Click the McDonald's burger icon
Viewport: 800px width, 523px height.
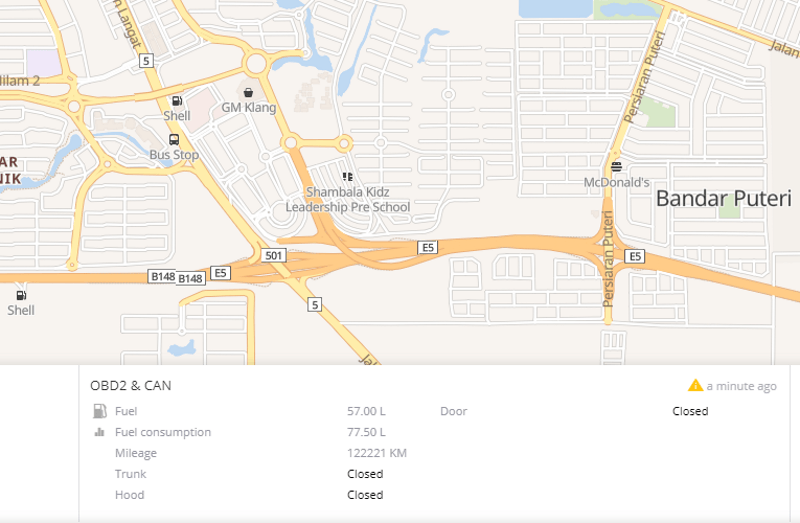tap(616, 166)
